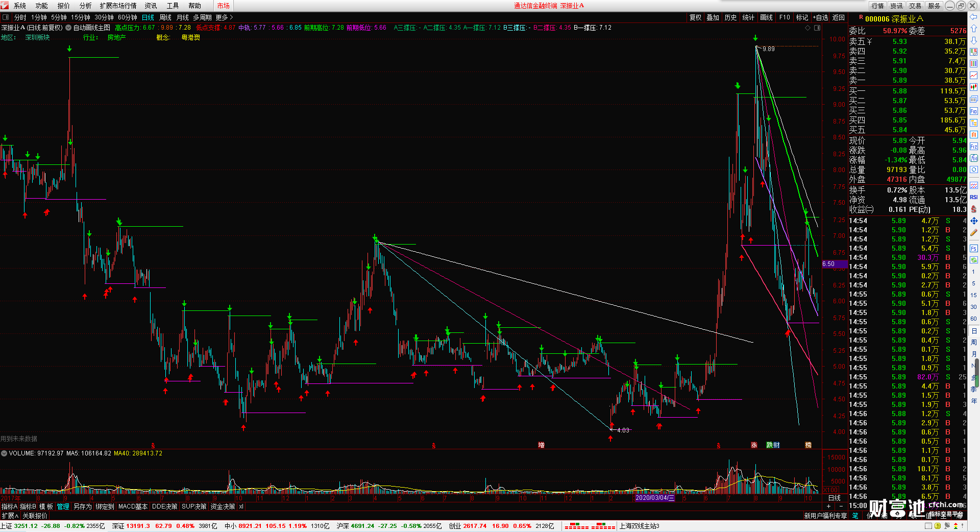Click the 返回 return button
Screen dimensions: 980x532
coord(839,17)
